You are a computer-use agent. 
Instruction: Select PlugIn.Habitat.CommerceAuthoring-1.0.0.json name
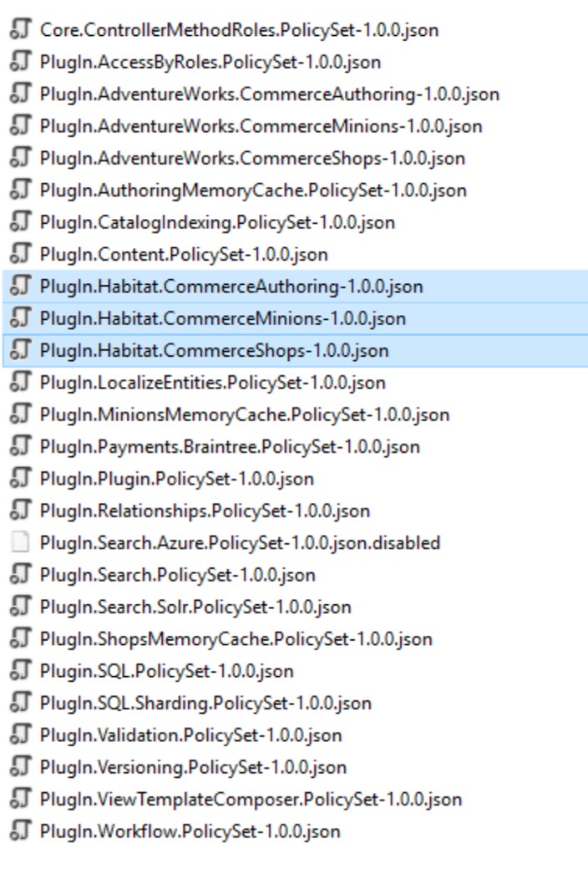tap(231, 287)
